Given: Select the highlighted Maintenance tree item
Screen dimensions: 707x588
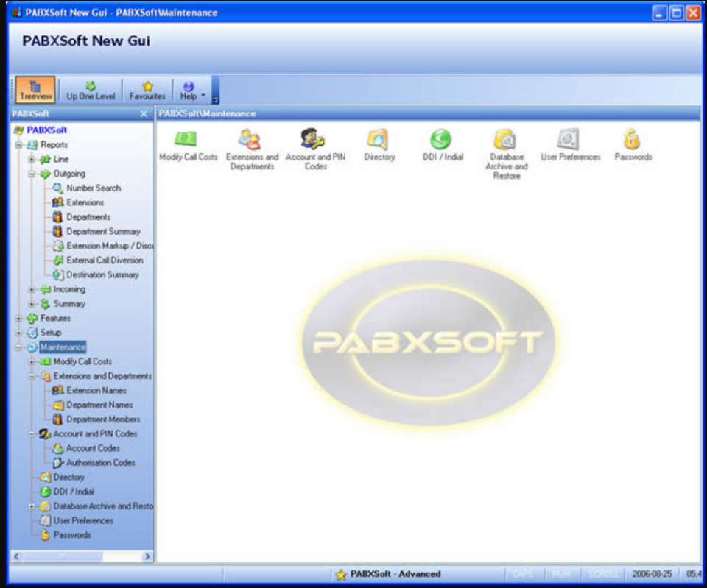Looking at the screenshot, I should coord(63,347).
